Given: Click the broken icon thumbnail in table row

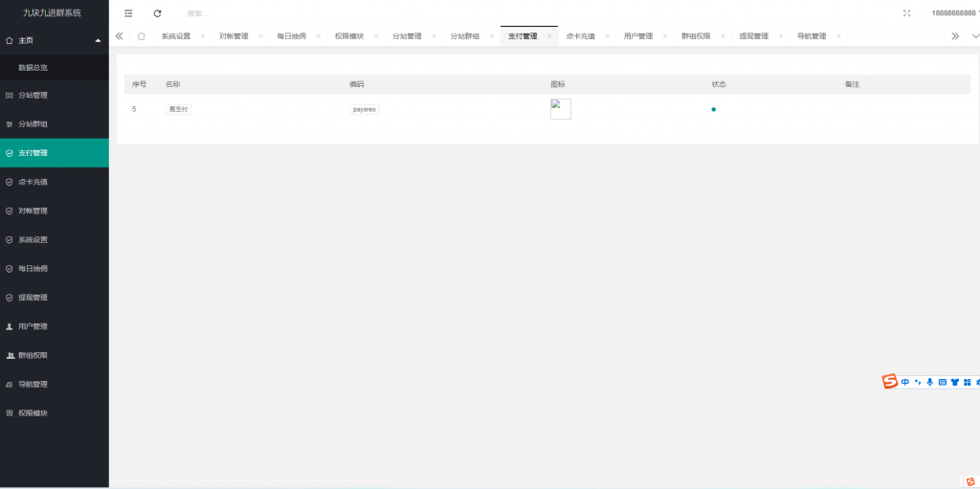Looking at the screenshot, I should point(561,109).
